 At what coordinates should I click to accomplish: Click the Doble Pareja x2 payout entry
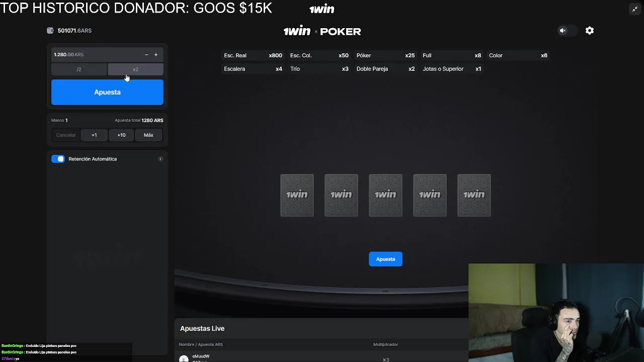tap(385, 69)
